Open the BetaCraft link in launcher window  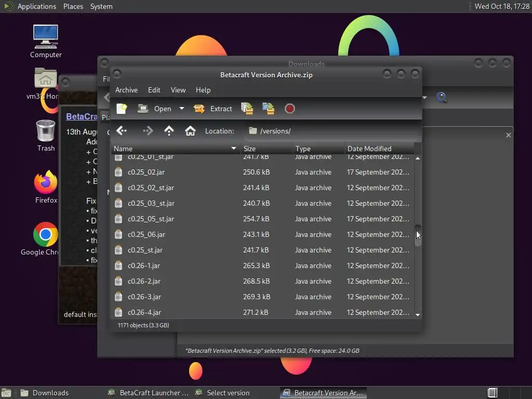(x=82, y=116)
